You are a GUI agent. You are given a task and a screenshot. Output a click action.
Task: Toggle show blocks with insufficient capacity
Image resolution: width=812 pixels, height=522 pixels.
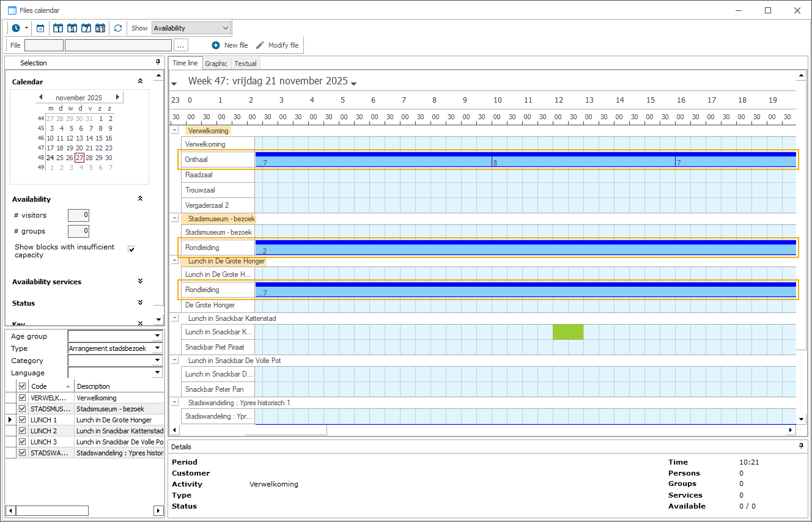click(131, 249)
